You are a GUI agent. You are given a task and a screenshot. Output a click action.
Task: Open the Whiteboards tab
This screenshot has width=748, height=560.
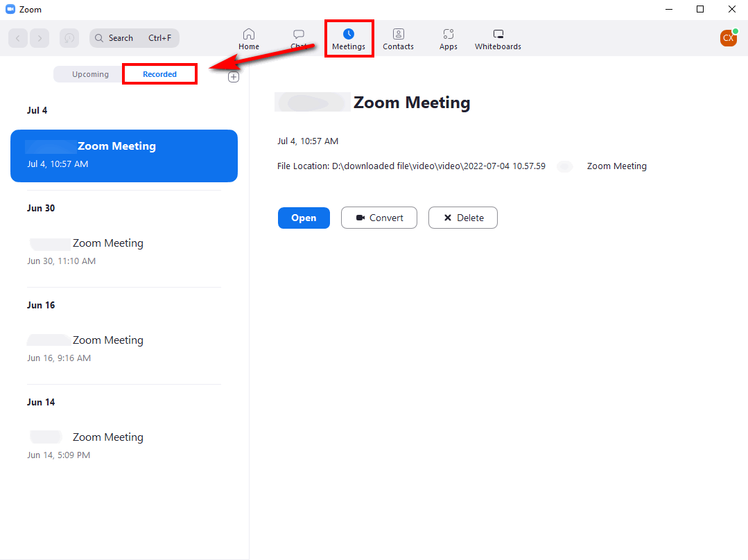pyautogui.click(x=498, y=39)
